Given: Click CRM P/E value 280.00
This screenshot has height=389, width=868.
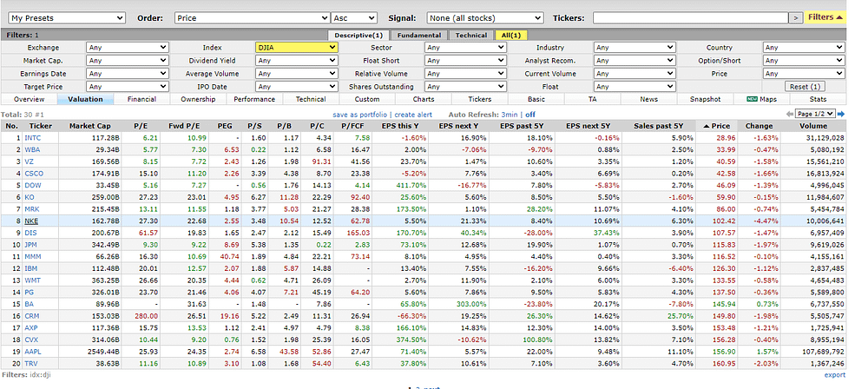Looking at the screenshot, I should (148, 316).
